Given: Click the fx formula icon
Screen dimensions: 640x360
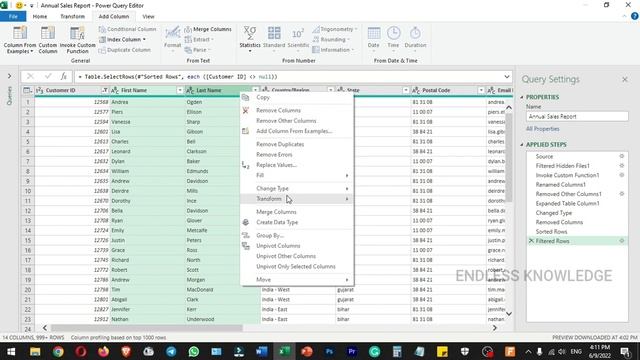Looking at the screenshot, I should tap(64, 76).
